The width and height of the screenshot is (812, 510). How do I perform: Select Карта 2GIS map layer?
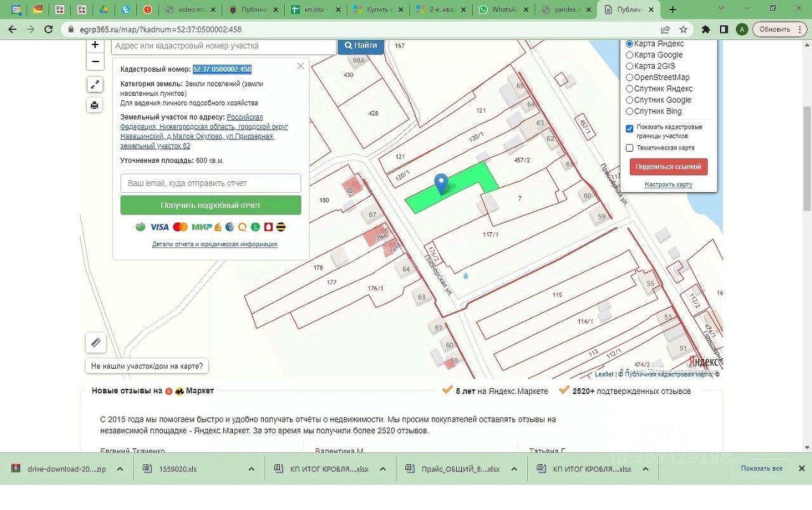[x=629, y=66]
